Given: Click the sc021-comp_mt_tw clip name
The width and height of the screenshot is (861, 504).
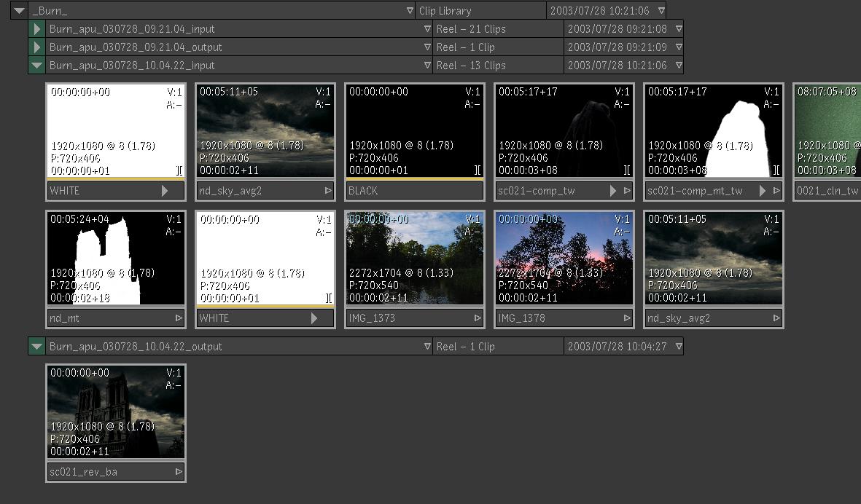Looking at the screenshot, I should tap(695, 191).
